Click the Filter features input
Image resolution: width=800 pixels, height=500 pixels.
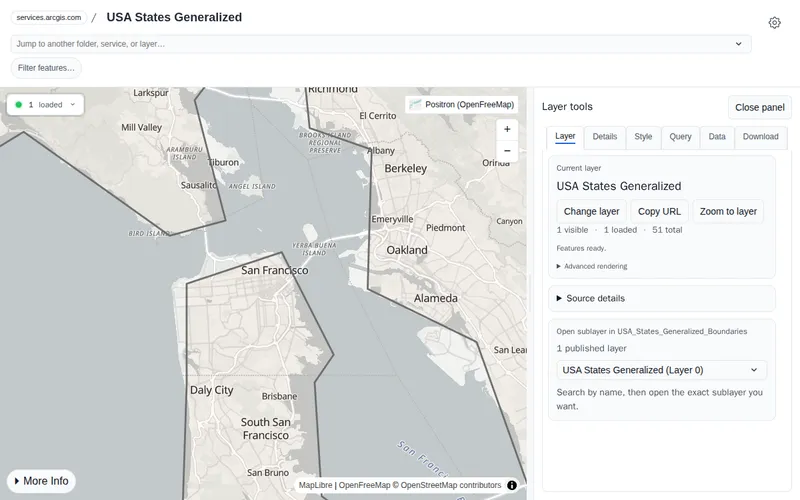[x=46, y=68]
